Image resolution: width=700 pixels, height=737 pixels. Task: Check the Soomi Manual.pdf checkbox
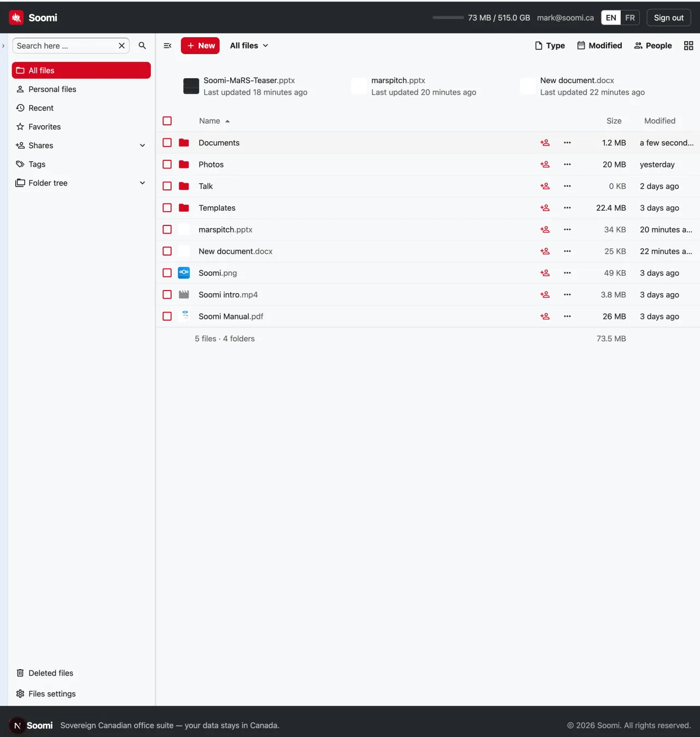[x=167, y=316]
